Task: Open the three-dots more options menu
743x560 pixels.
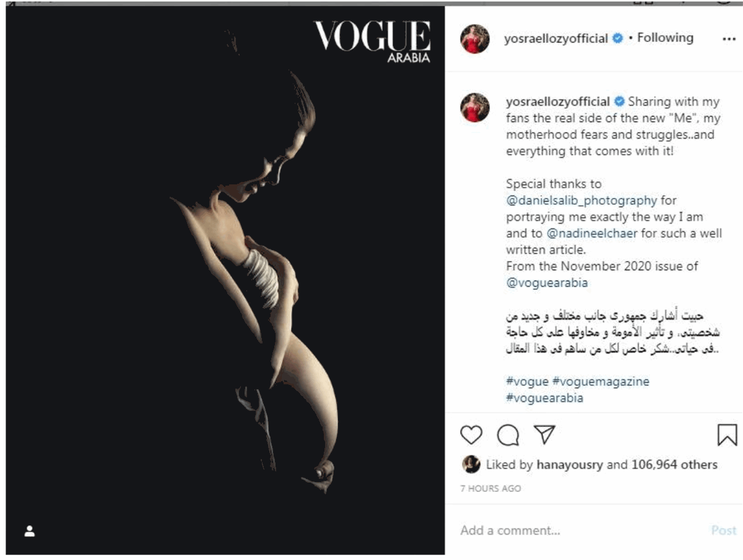Action: pos(729,39)
